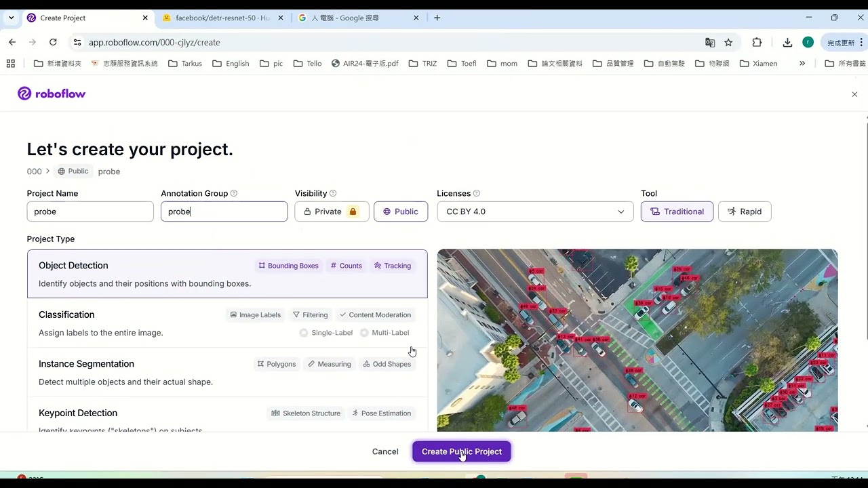Choose the Rapid tool

pyautogui.click(x=745, y=211)
